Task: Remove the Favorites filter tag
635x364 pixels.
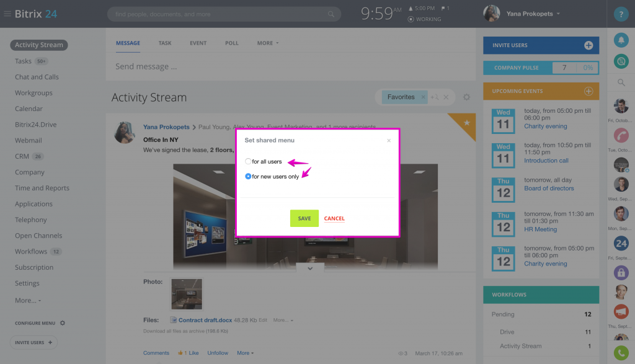Action: pyautogui.click(x=423, y=97)
